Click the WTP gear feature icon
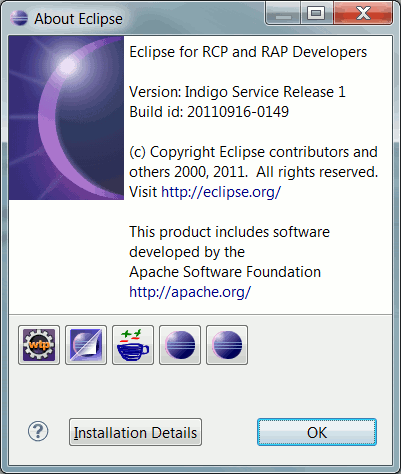Viewport: 401px width, 474px height. (x=39, y=345)
